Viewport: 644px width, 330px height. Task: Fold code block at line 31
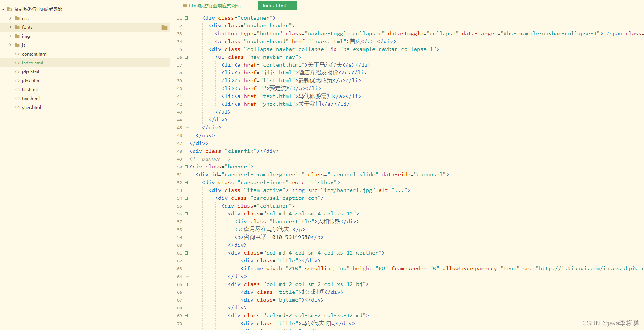[x=186, y=18]
